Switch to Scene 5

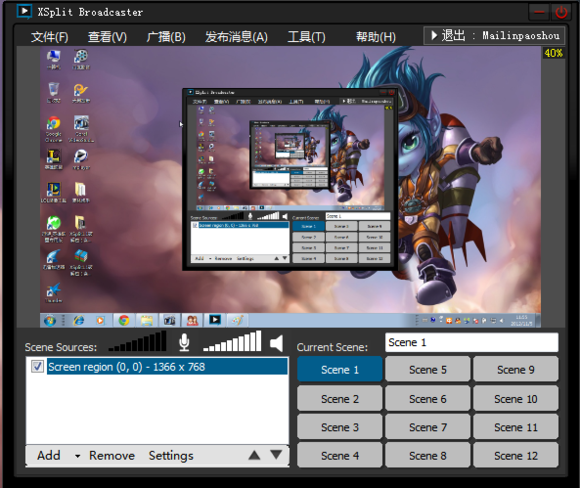428,369
